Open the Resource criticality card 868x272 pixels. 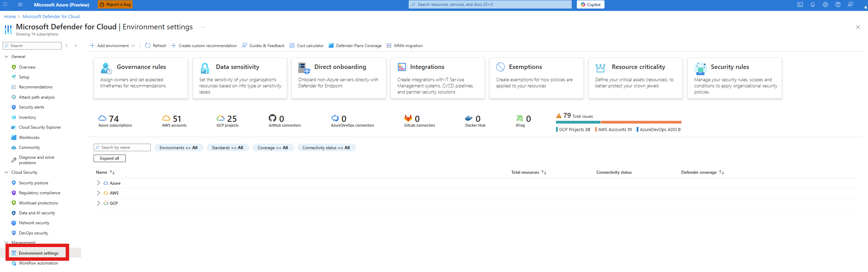click(x=636, y=78)
